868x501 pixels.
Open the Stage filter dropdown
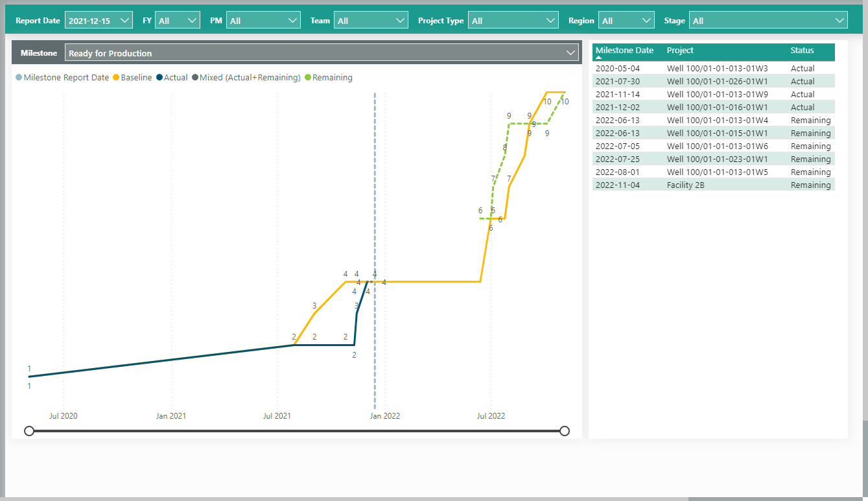click(x=768, y=21)
